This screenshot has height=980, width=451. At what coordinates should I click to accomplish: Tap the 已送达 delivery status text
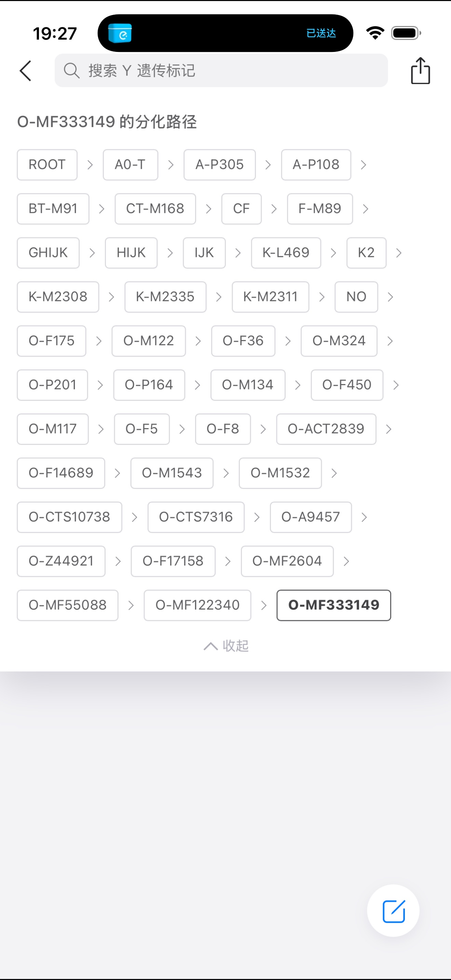(321, 33)
